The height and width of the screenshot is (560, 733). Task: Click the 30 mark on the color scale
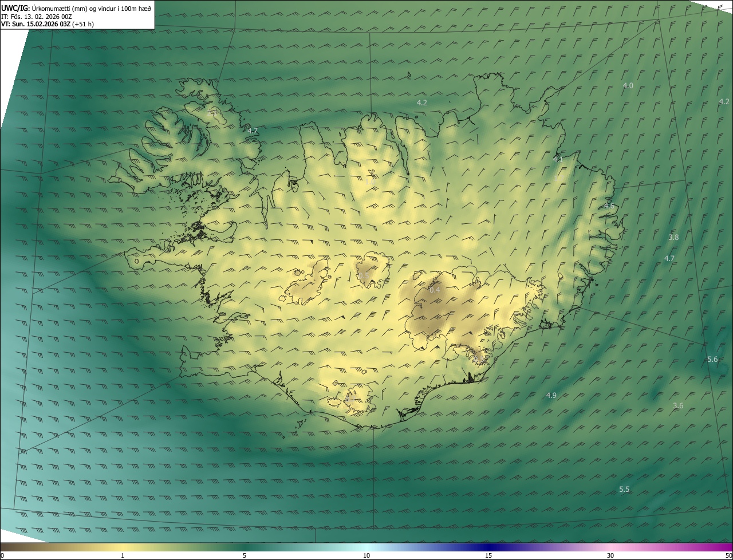tap(610, 556)
